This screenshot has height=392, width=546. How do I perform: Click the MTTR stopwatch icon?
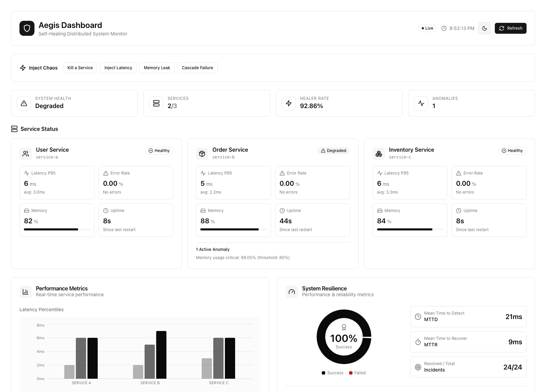418,342
